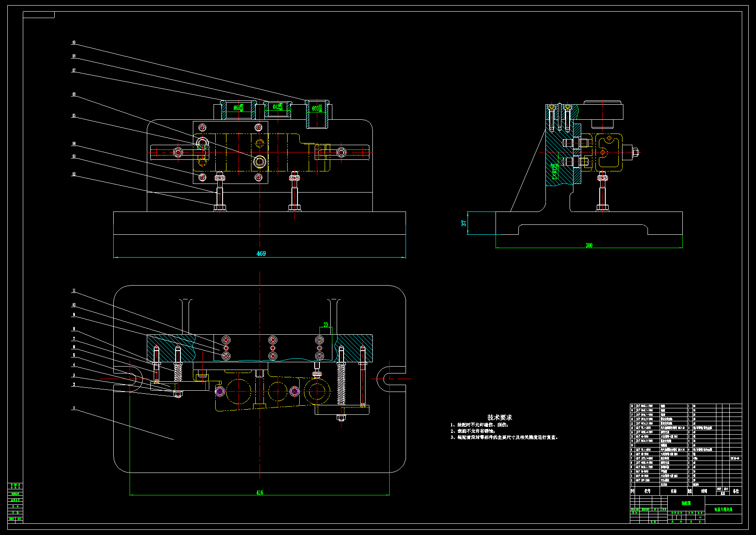The height and width of the screenshot is (535, 756).
Task: Click technical requirement line 3 about re-inspection
Action: 505,437
